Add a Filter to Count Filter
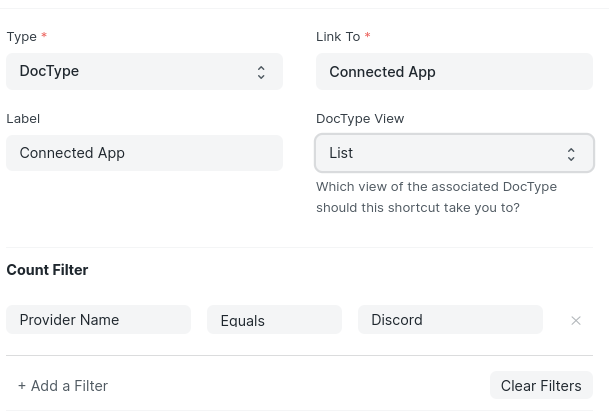The image size is (609, 416). [63, 386]
